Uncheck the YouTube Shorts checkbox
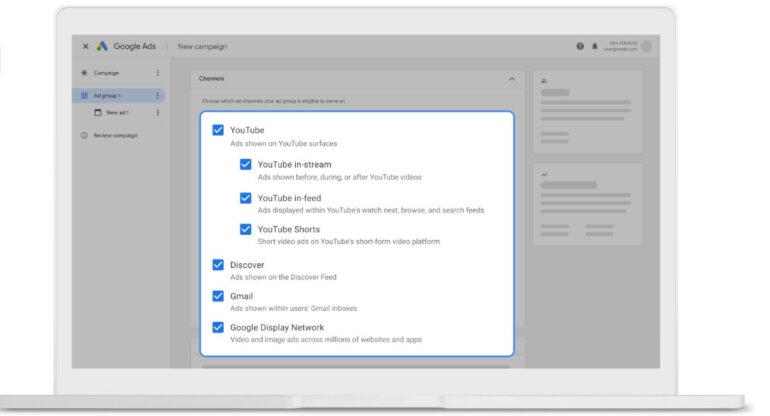The height and width of the screenshot is (416, 770). tap(246, 229)
